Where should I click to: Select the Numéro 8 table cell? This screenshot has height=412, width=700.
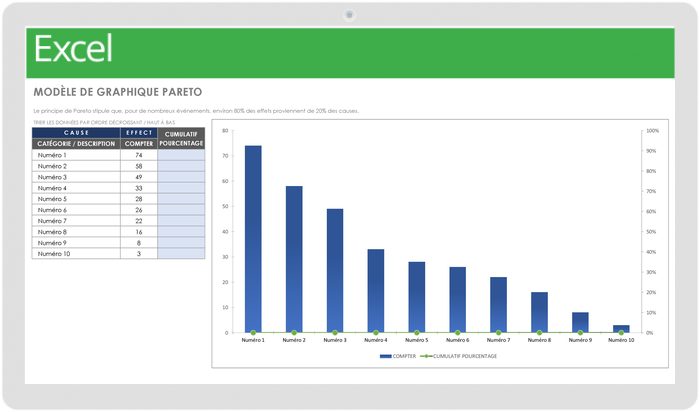pos(76,232)
